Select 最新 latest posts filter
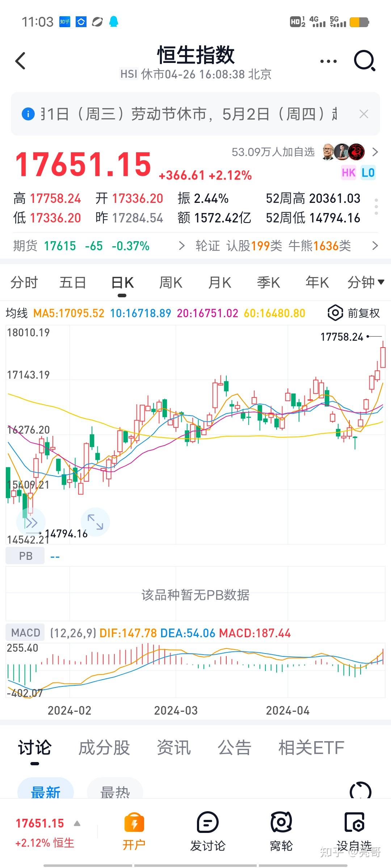 point(46,789)
